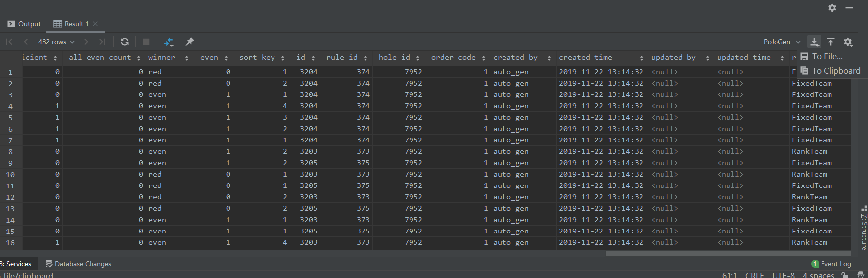Click FixedTeam cell in row 5
The width and height of the screenshot is (868, 278).
(x=820, y=117)
